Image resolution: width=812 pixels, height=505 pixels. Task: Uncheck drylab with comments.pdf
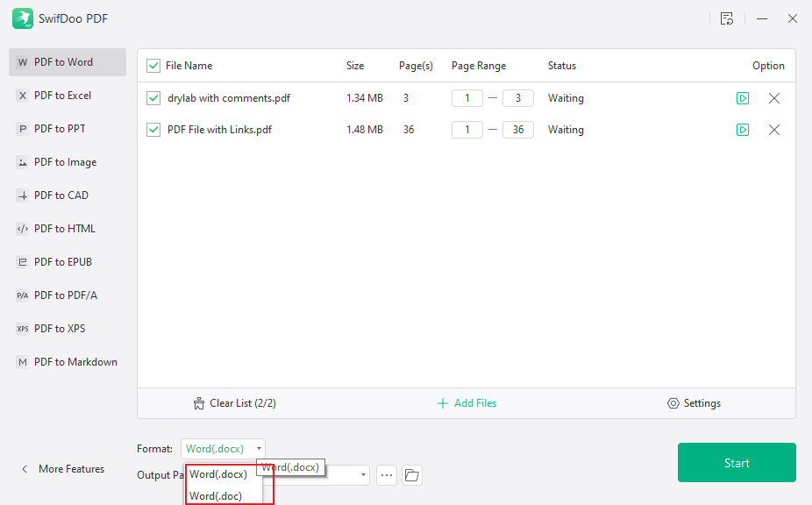tap(153, 97)
